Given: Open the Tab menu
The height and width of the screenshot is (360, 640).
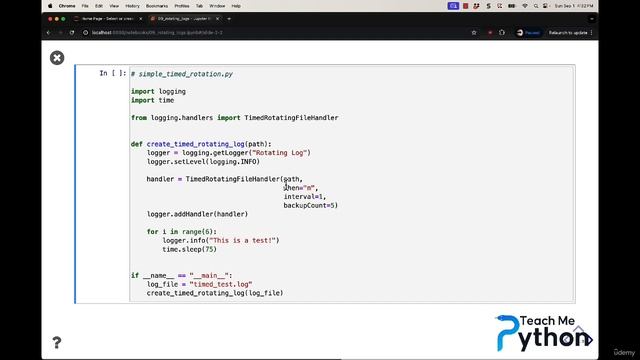Looking at the screenshot, I should coord(199,6).
